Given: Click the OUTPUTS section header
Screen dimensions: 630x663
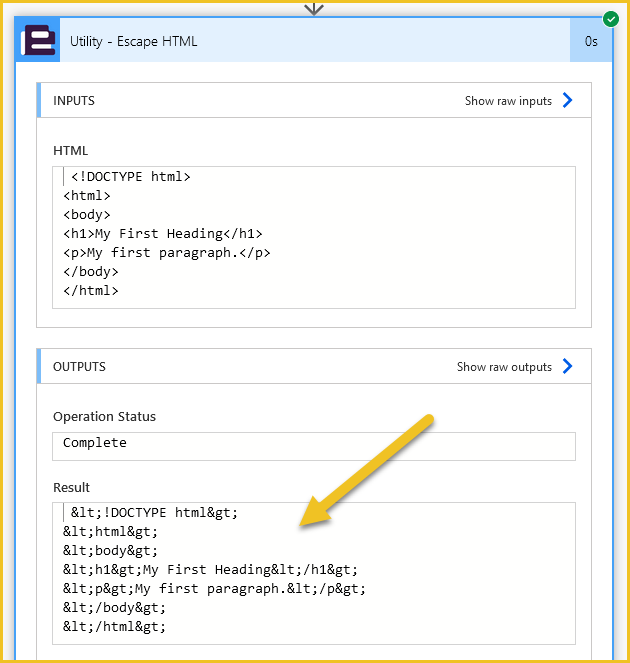Looking at the screenshot, I should point(314,366).
